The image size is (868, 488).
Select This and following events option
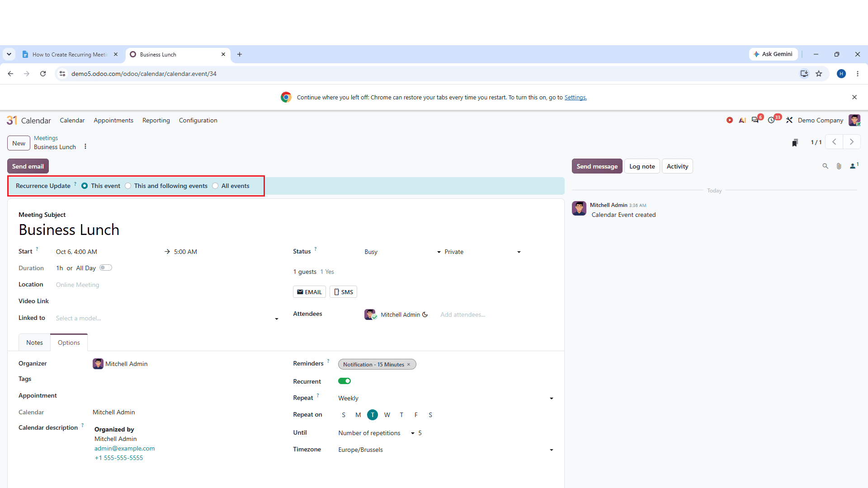pos(128,186)
